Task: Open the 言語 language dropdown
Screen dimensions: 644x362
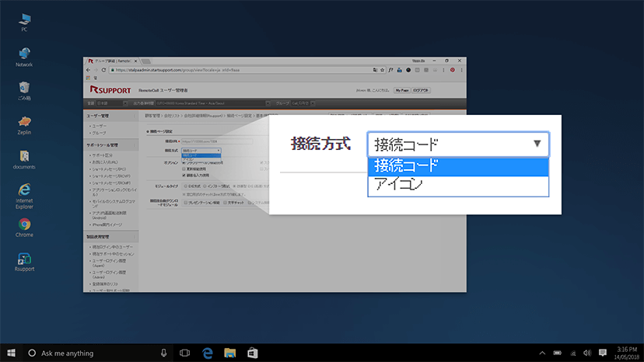Action: [x=112, y=103]
